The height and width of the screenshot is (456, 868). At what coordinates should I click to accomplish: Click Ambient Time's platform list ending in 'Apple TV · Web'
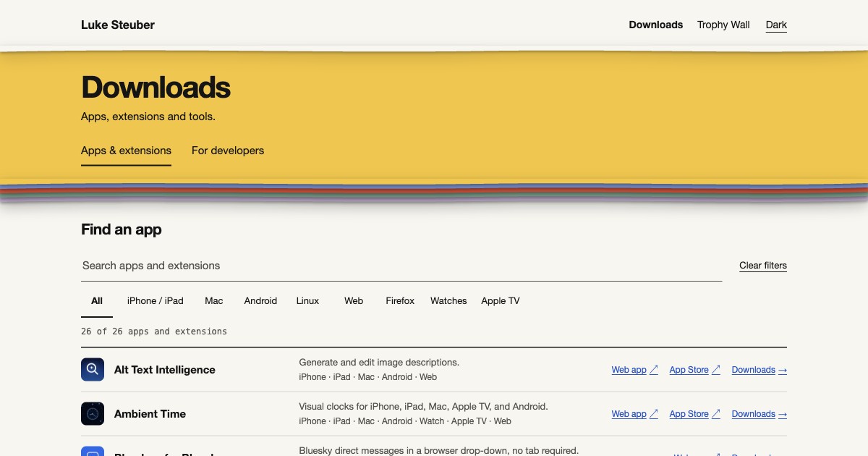(x=404, y=421)
